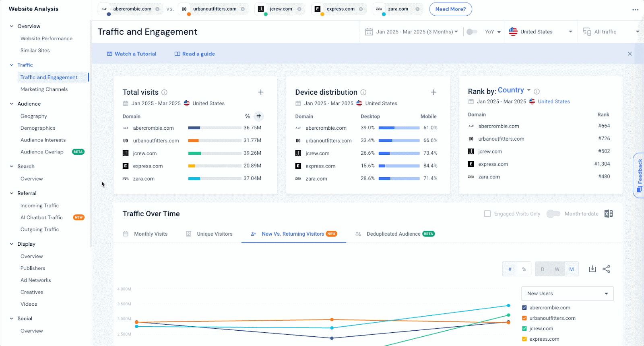
Task: Click the Need More? button
Action: tap(451, 9)
